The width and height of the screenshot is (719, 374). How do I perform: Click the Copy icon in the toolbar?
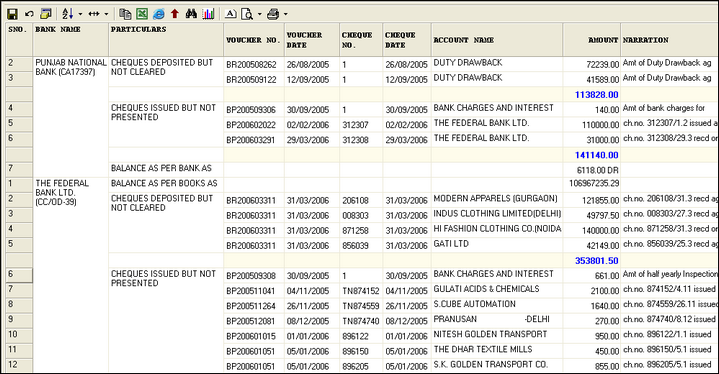tap(125, 14)
